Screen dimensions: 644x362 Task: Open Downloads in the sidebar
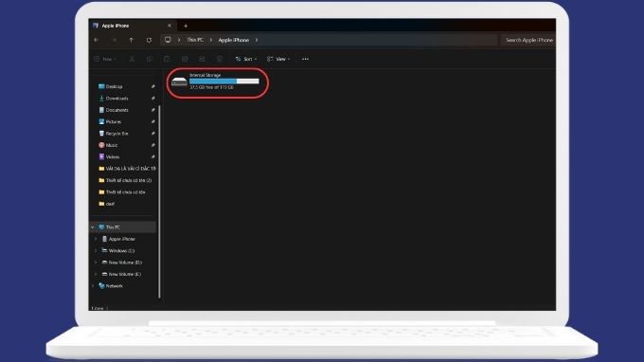pos(116,99)
